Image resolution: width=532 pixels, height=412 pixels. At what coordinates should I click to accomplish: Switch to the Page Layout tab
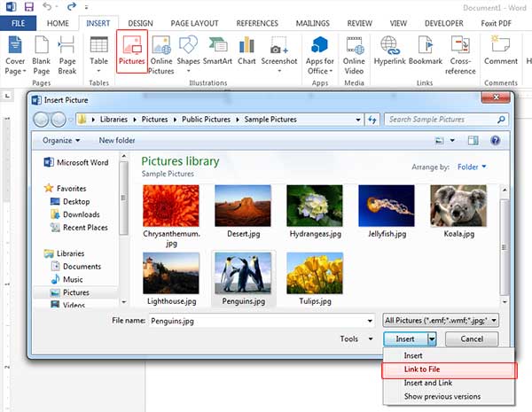pyautogui.click(x=196, y=22)
